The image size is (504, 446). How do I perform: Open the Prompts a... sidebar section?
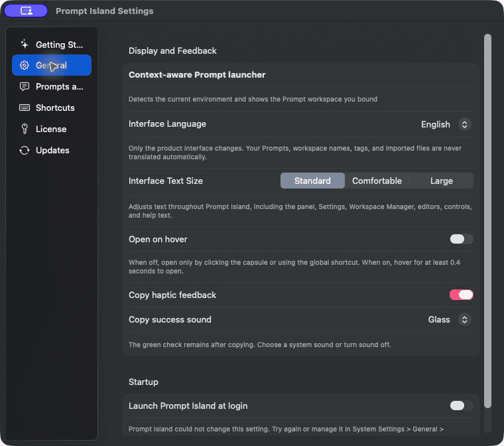[52, 86]
